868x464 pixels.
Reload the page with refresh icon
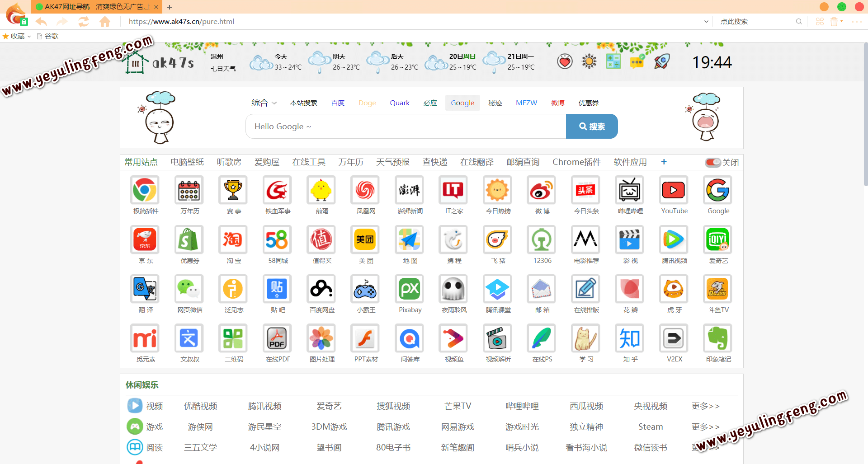coord(84,22)
